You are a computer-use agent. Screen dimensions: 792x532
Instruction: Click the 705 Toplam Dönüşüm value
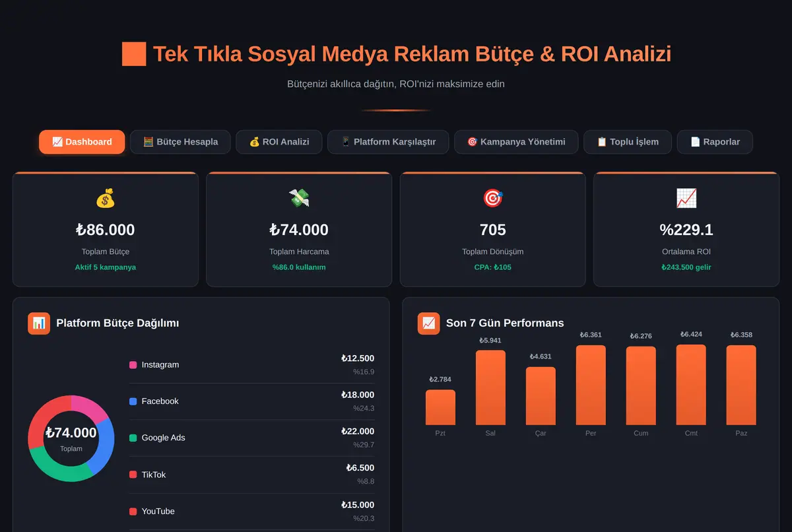tap(493, 230)
